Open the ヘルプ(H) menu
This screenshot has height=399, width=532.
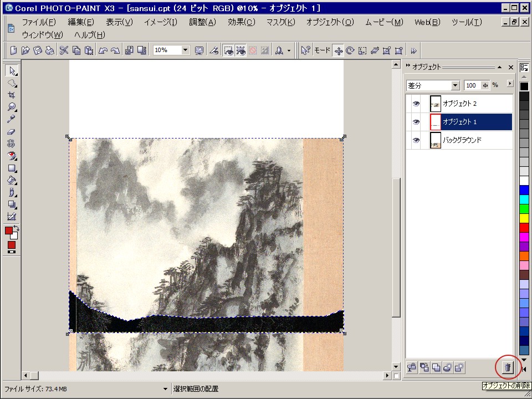(90, 34)
